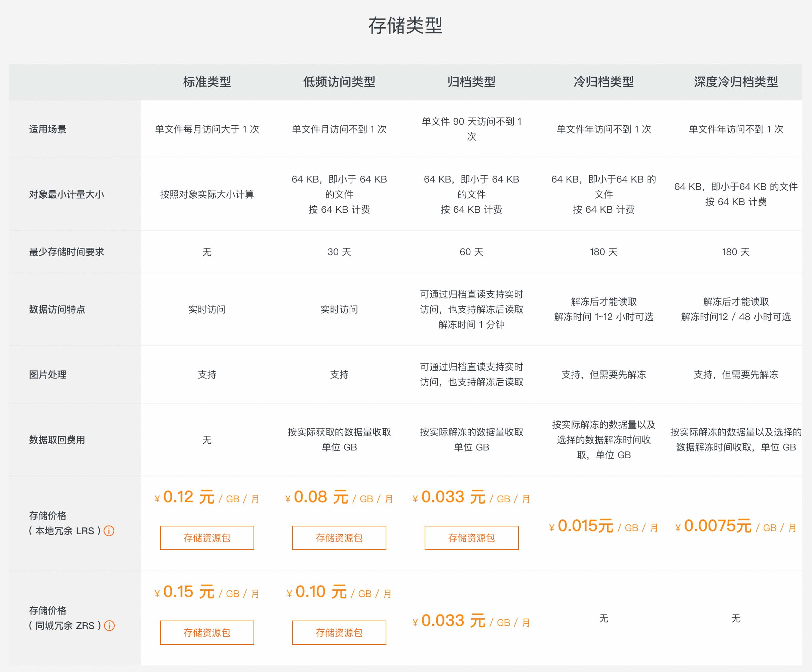This screenshot has height=672, width=812.
Task: Click the 图片处理 row label
Action: [x=47, y=375]
